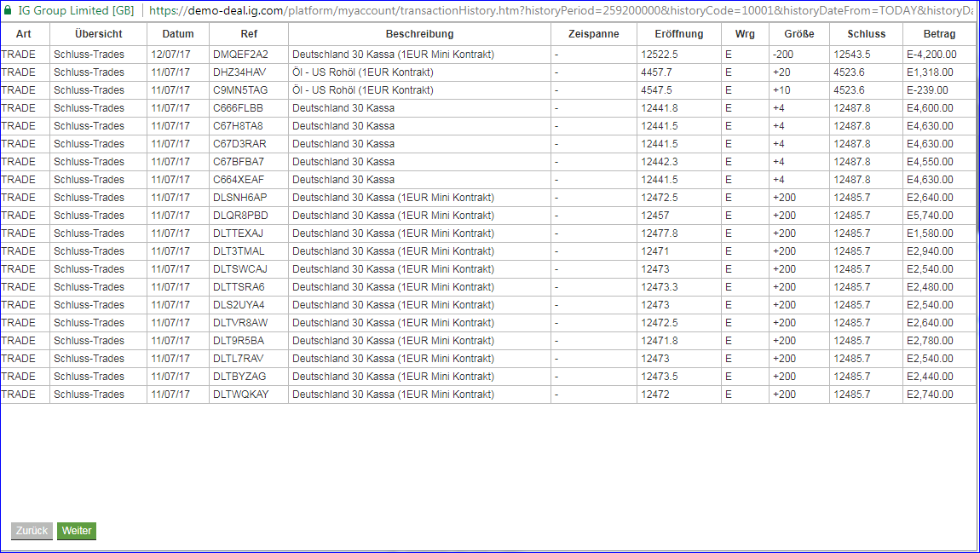Click opening price 12457
Viewport: 980px width, 553px height.
click(x=655, y=216)
